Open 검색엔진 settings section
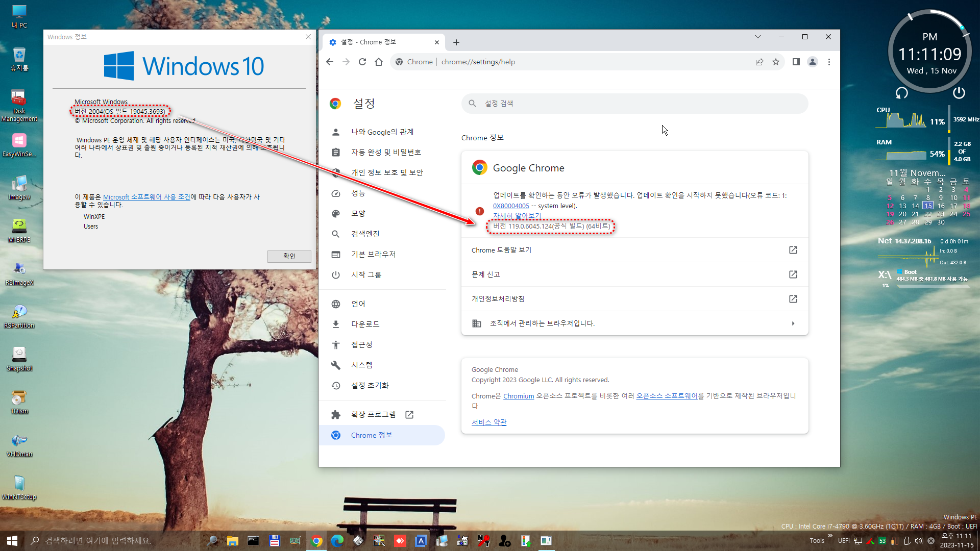The width and height of the screenshot is (980, 551). point(382,234)
